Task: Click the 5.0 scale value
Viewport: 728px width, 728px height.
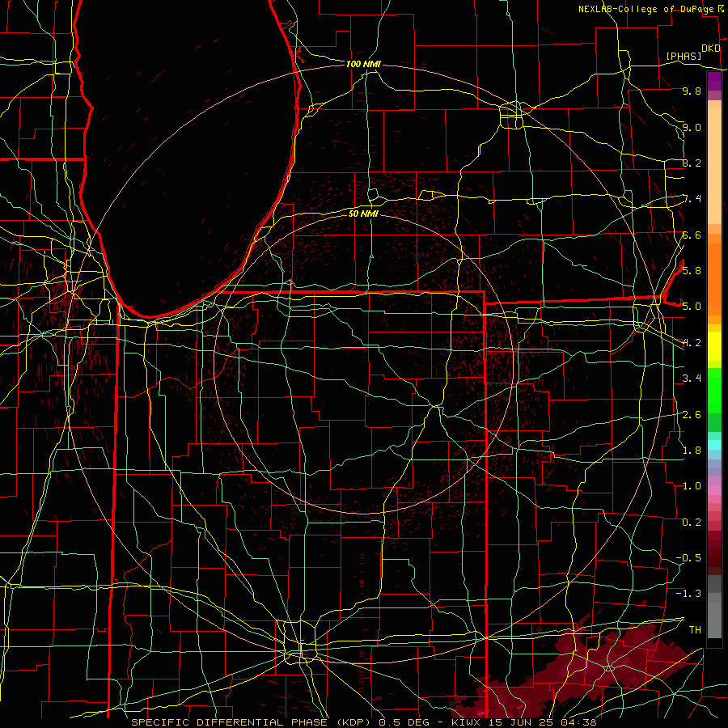Action: [692, 307]
